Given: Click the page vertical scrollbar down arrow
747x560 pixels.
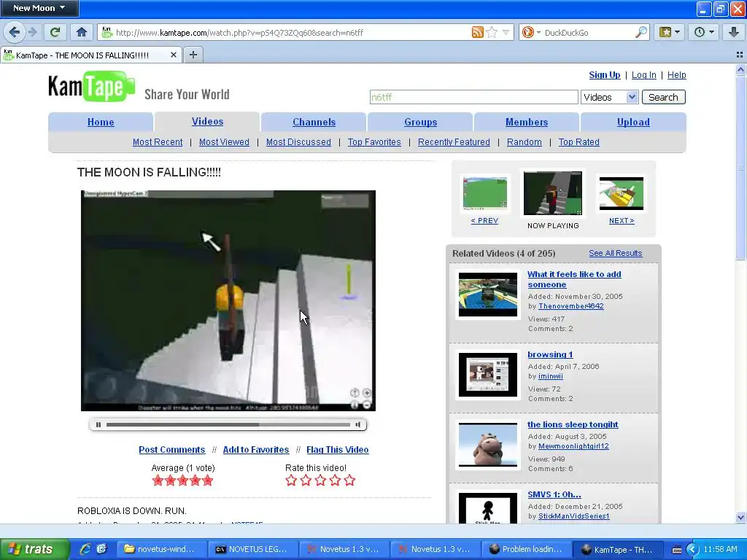Looking at the screenshot, I should [740, 518].
